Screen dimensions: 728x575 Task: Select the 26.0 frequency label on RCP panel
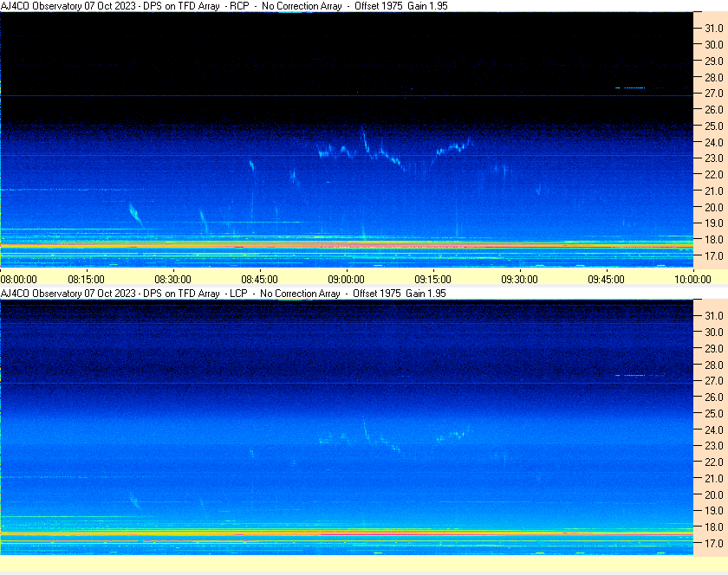[x=714, y=109]
